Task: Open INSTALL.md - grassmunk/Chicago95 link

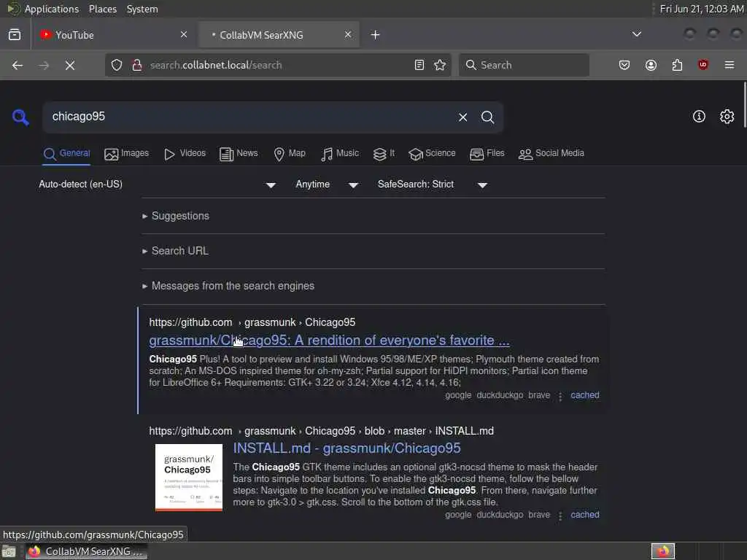Action: click(347, 448)
